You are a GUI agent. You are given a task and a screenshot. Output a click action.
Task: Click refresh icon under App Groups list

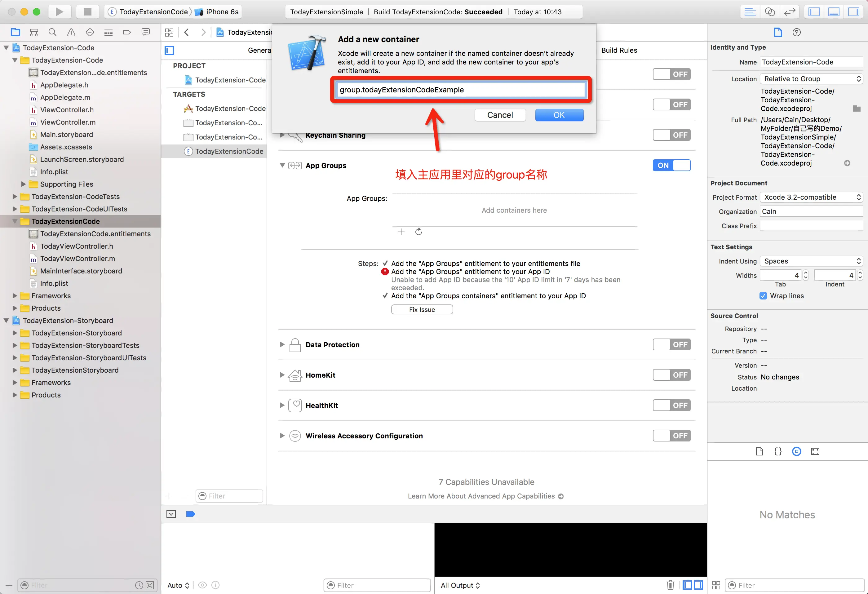click(x=418, y=232)
